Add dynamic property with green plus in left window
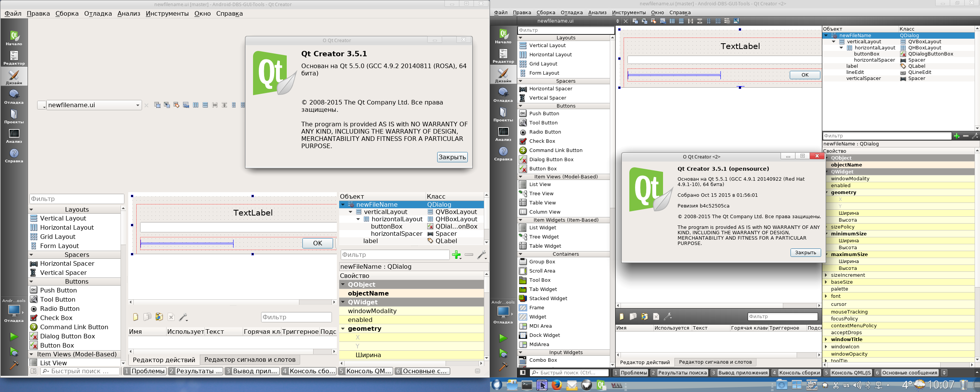980x392 pixels. tap(456, 255)
